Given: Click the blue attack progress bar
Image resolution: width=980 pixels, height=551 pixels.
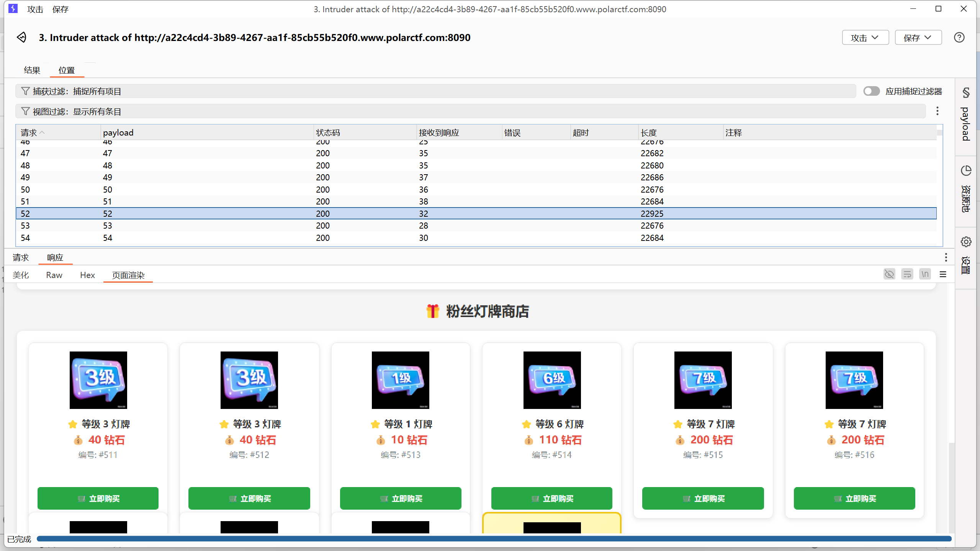Looking at the screenshot, I should 494,539.
